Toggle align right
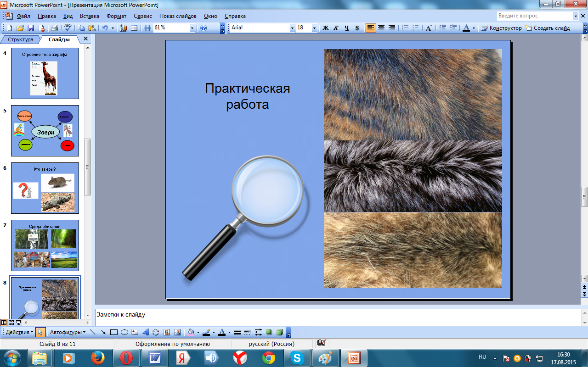The width and height of the screenshot is (588, 390). pos(392,28)
